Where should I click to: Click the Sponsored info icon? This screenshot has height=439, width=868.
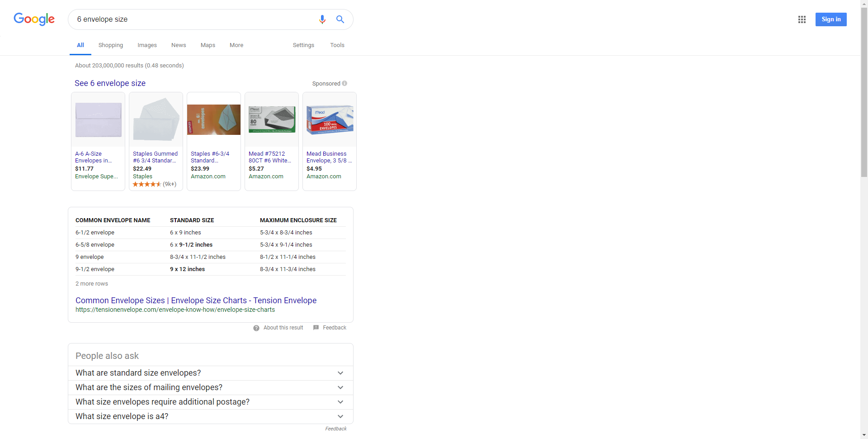pyautogui.click(x=344, y=83)
